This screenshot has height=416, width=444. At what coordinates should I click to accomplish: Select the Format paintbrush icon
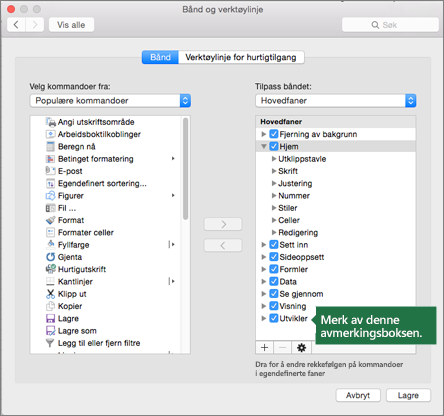[50, 220]
